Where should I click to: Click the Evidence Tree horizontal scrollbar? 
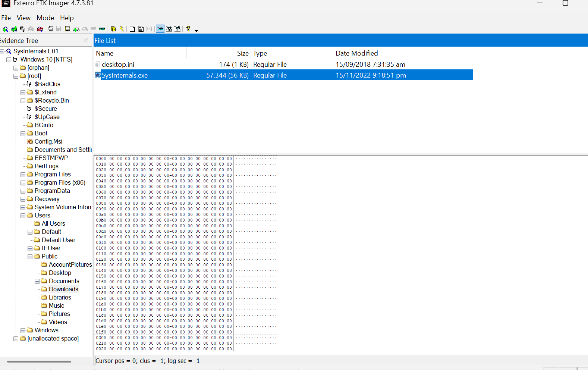coord(39,361)
